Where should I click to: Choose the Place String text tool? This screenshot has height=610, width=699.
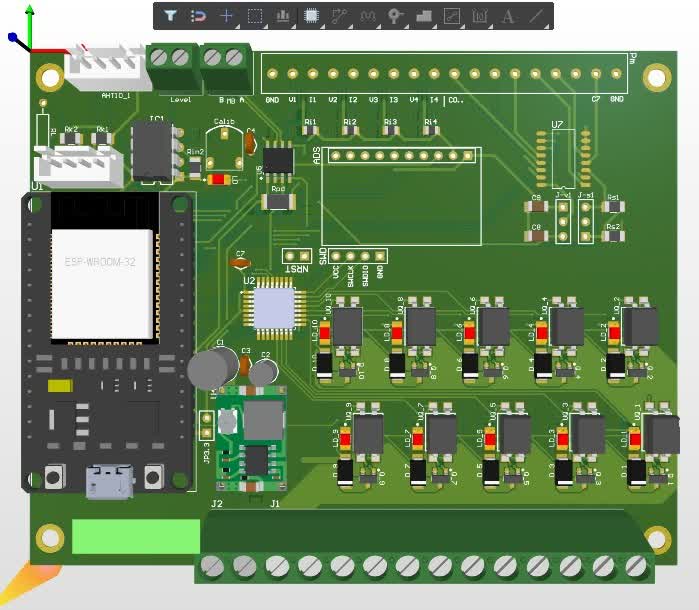pos(508,16)
